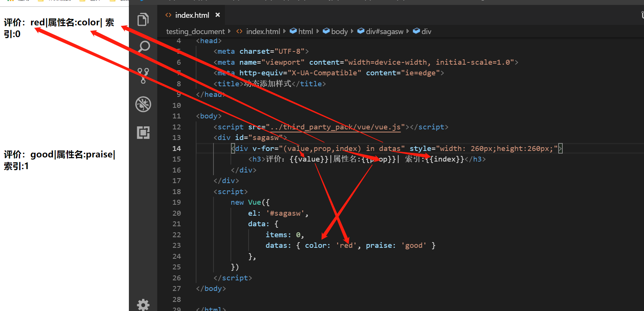Open the Explorer view in activity bar
644x311 pixels.
point(143,19)
